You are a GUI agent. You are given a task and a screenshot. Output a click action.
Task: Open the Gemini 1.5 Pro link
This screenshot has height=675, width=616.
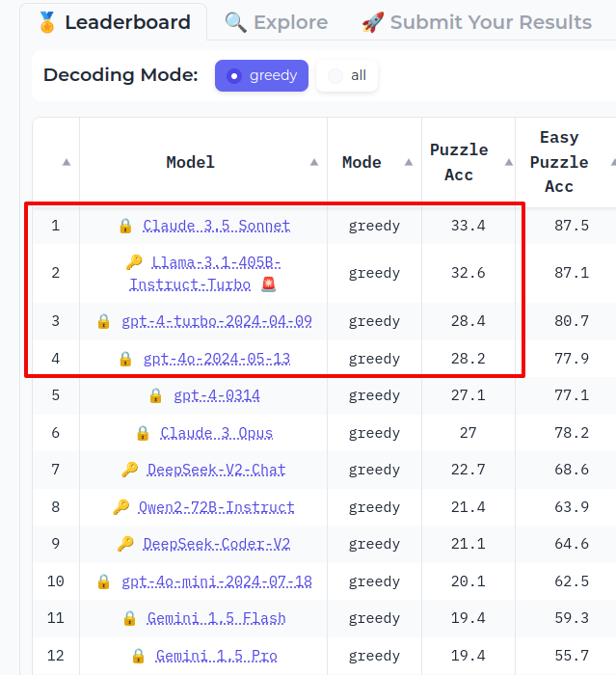217,656
